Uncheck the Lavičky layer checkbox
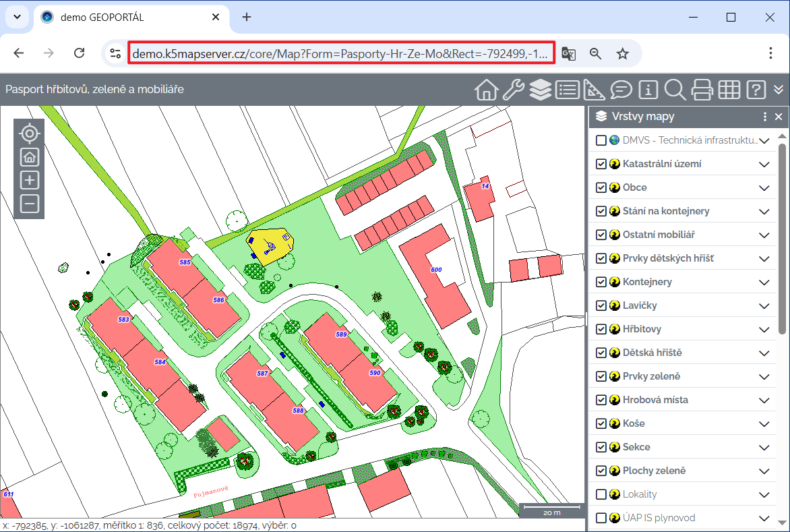The image size is (790, 532). [601, 305]
